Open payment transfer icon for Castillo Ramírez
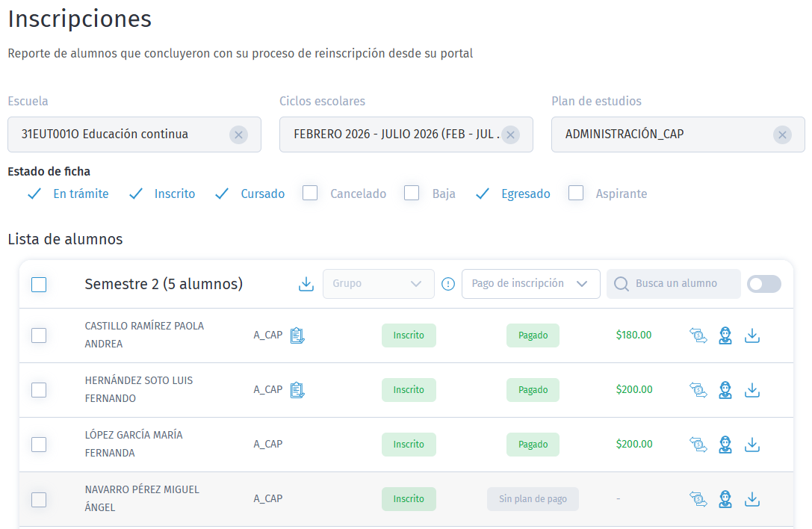This screenshot has width=812, height=529. pyautogui.click(x=698, y=335)
